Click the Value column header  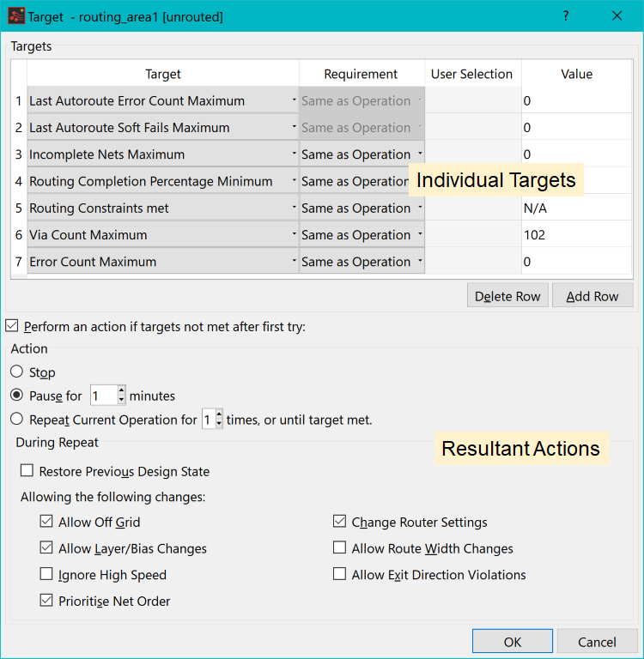click(576, 74)
